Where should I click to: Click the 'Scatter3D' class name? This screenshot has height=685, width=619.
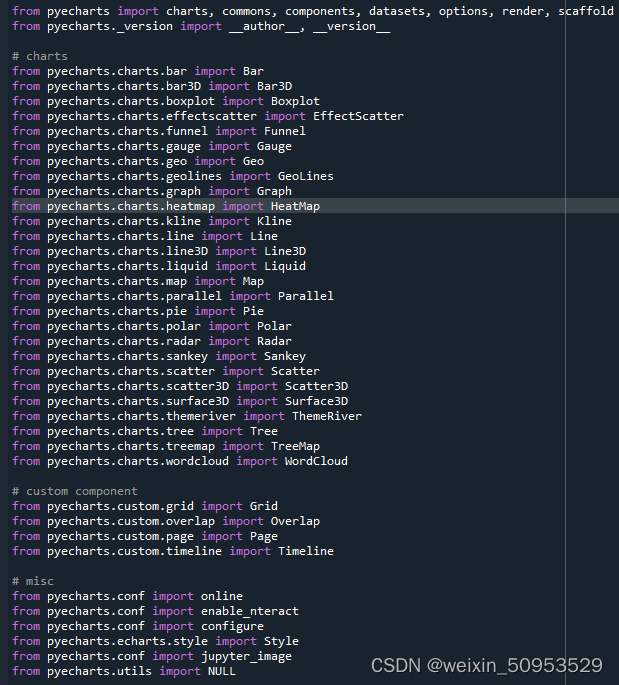(x=316, y=386)
